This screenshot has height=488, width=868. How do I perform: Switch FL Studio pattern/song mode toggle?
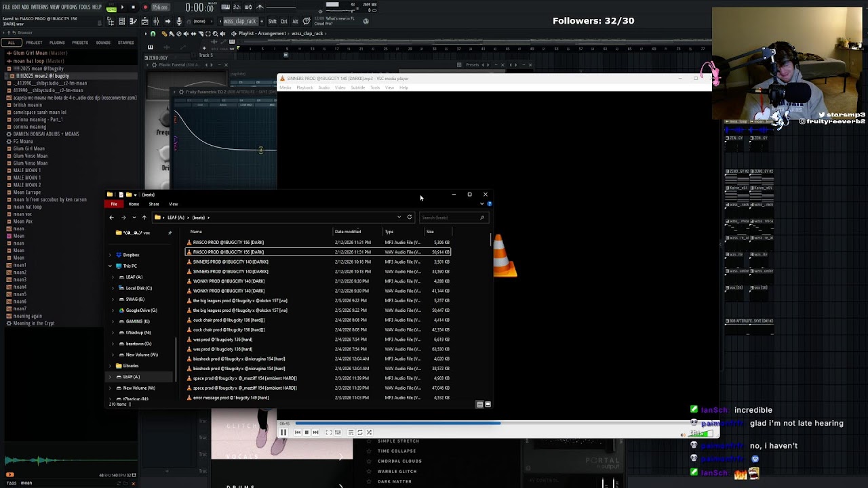point(111,7)
